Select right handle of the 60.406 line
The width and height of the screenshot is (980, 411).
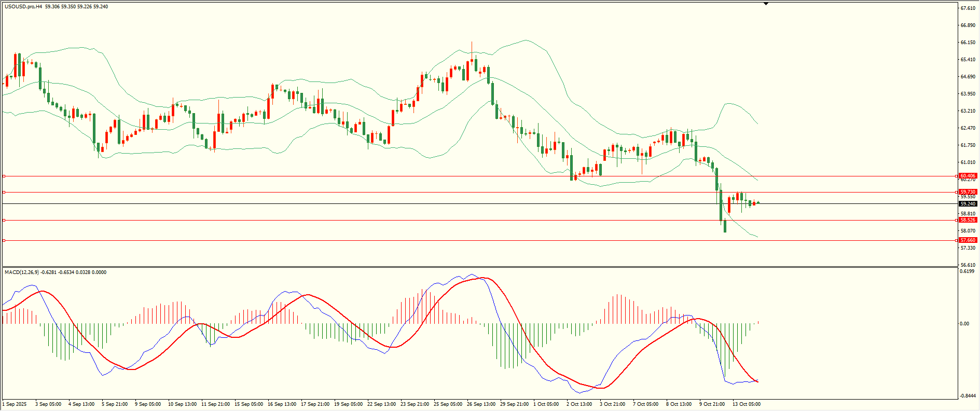click(956, 176)
